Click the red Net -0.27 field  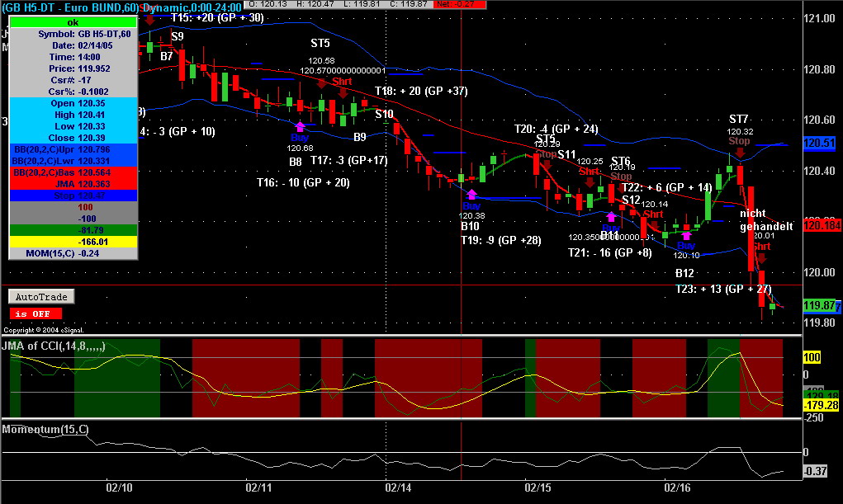[460, 4]
